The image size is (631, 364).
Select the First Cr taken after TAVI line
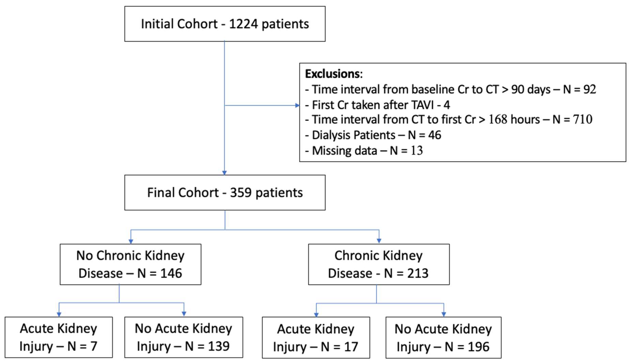[x=378, y=105]
